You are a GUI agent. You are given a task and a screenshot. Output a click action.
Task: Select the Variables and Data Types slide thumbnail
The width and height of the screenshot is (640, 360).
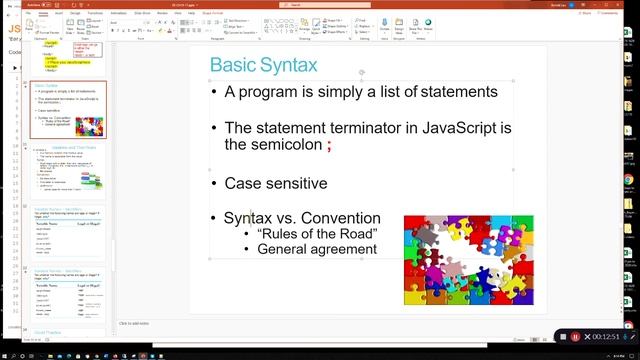coord(68,171)
